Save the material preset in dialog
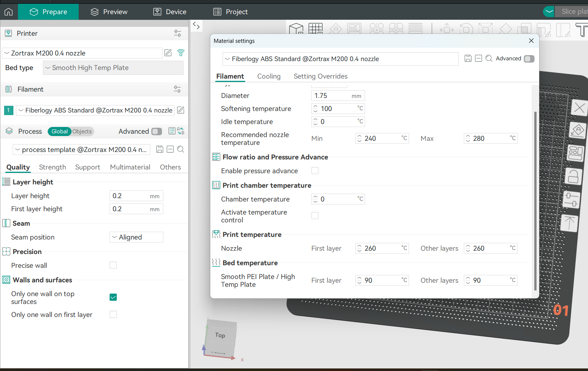 [468, 58]
